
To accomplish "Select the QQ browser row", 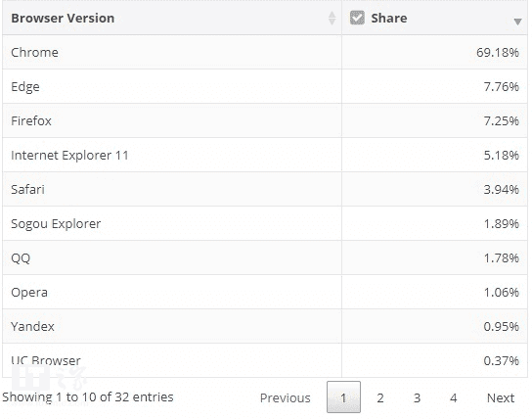I will click(x=265, y=257).
